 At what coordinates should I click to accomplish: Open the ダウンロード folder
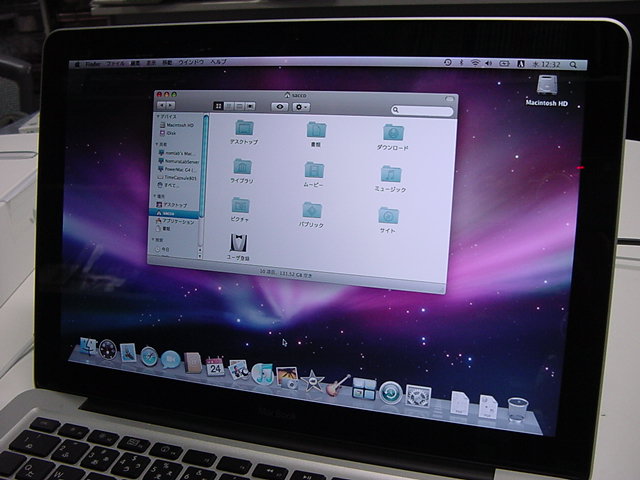click(x=393, y=132)
